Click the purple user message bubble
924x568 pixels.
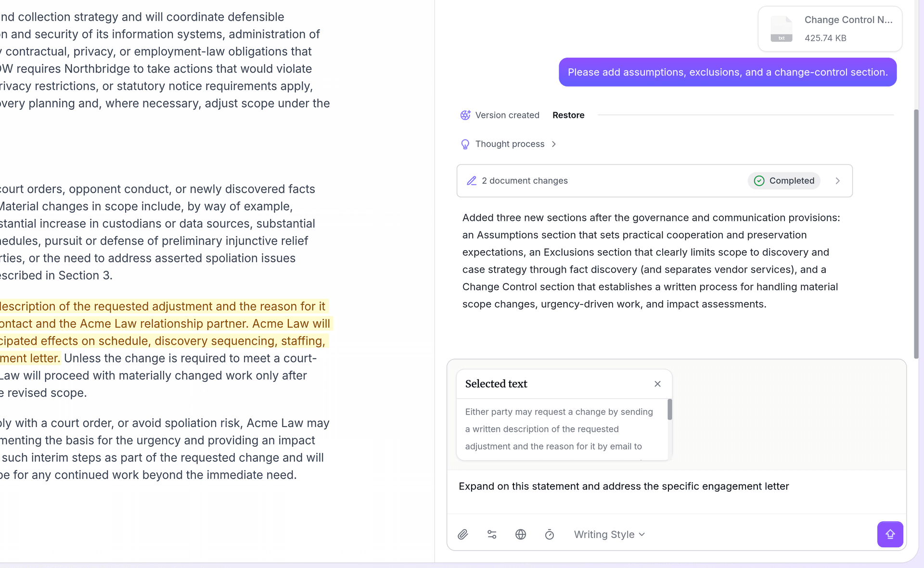[727, 72]
